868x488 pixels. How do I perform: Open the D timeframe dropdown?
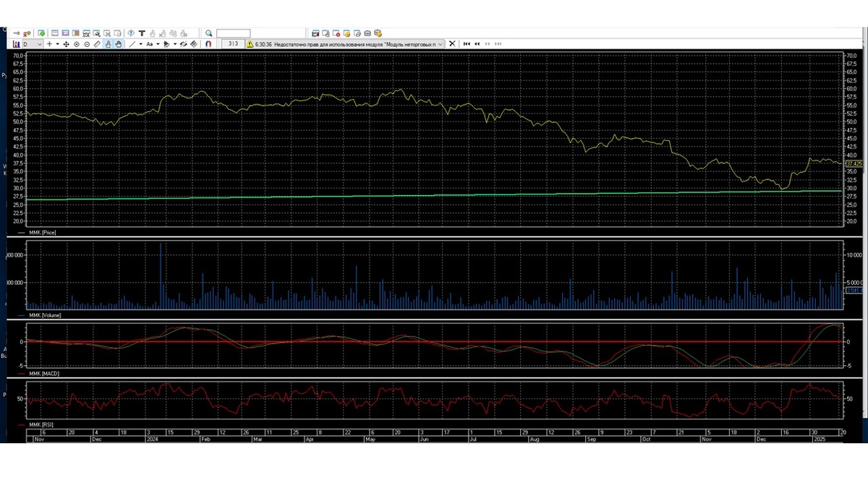coord(33,44)
